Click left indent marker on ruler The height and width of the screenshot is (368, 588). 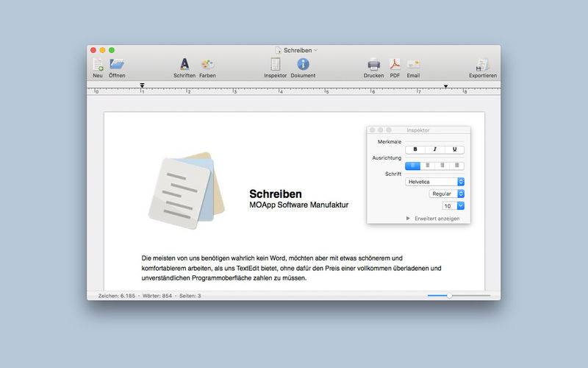(x=142, y=86)
